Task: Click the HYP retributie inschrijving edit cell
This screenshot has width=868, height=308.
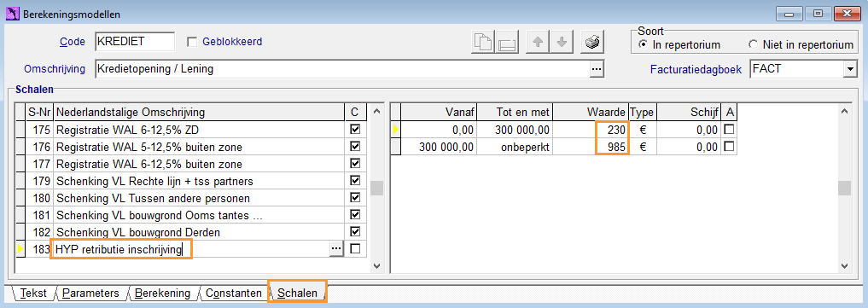Action: point(191,249)
